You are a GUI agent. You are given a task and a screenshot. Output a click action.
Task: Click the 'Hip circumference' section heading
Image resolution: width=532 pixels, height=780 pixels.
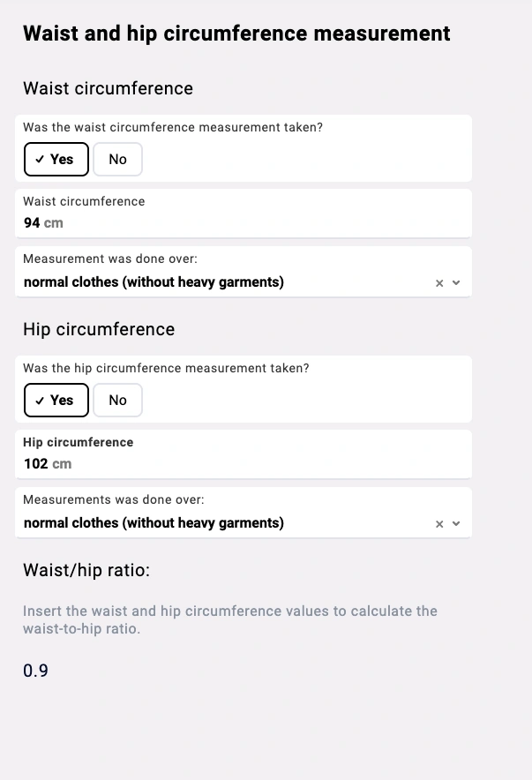coord(99,329)
